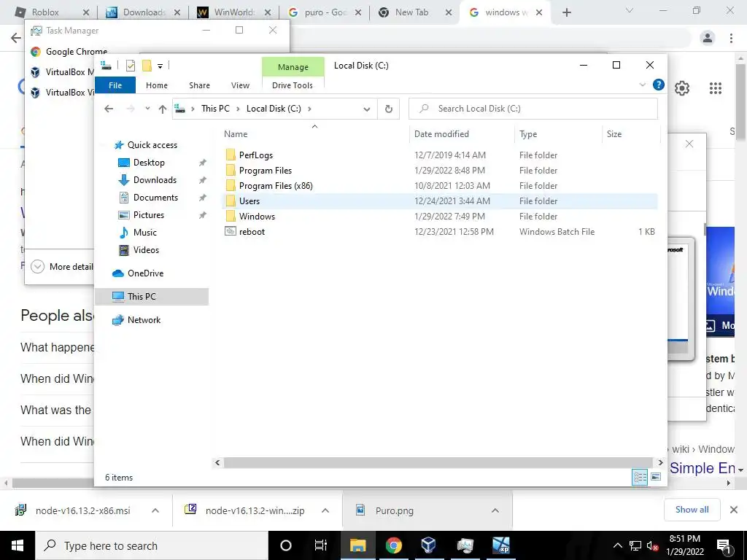
Task: Open VirtualBox from the taskbar
Action: pos(428,545)
